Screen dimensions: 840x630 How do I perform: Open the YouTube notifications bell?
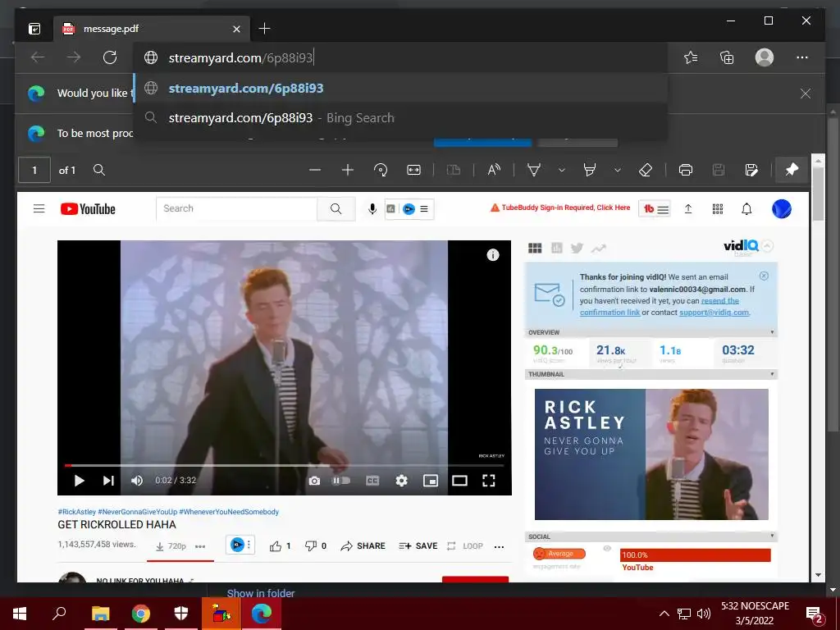746,209
